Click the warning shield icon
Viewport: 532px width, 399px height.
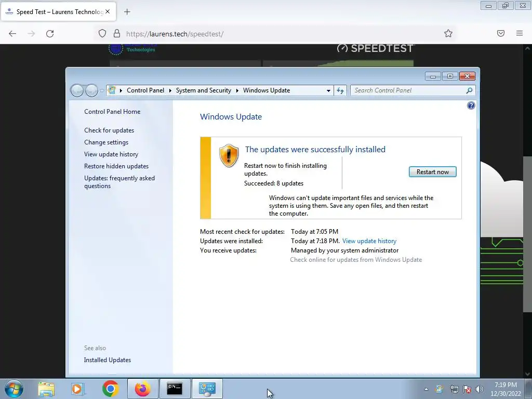[229, 155]
